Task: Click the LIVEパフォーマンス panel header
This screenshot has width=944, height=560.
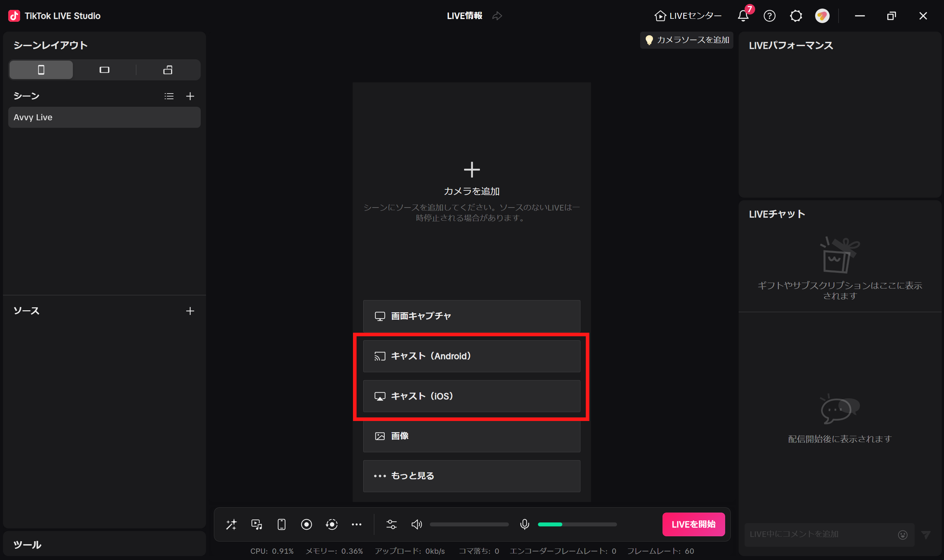Action: [791, 46]
